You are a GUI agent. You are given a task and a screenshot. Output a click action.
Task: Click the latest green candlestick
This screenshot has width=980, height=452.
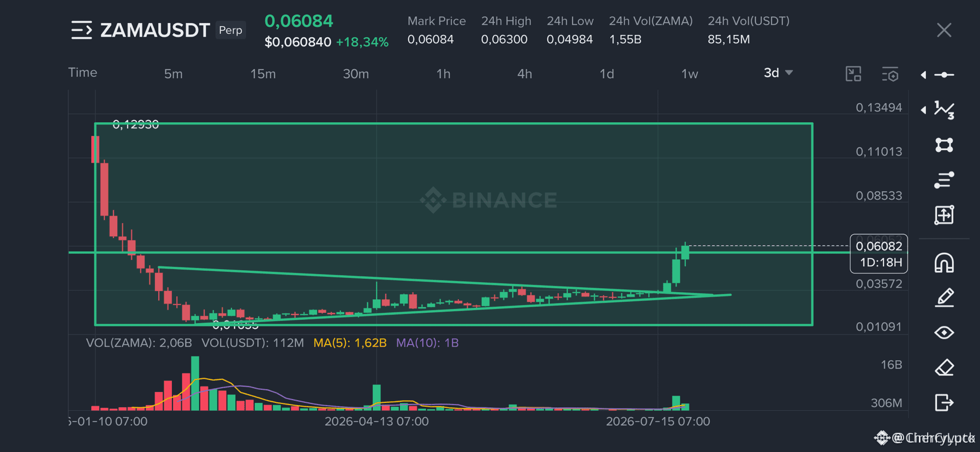(685, 253)
